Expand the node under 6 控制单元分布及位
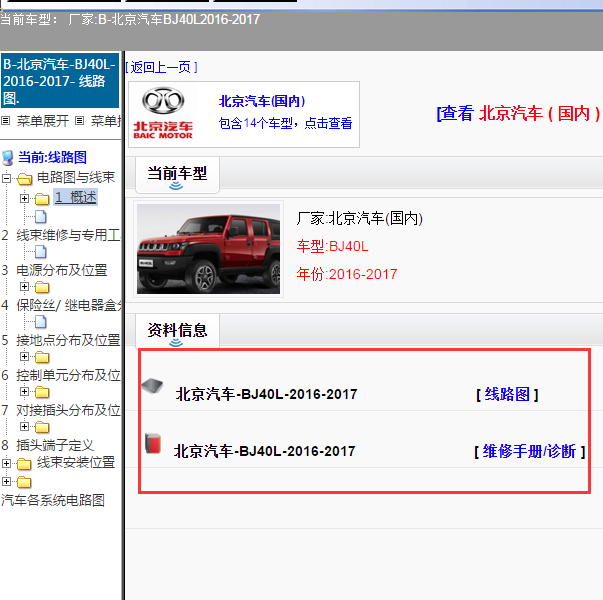The height and width of the screenshot is (600, 603). pyautogui.click(x=24, y=392)
